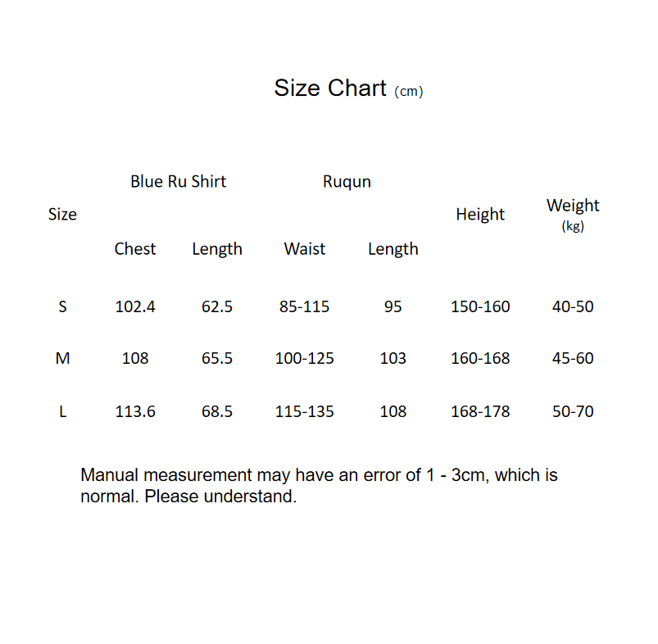Screen dimensions: 658x644
Task: Click the chest value 102.4
Action: click(x=135, y=307)
